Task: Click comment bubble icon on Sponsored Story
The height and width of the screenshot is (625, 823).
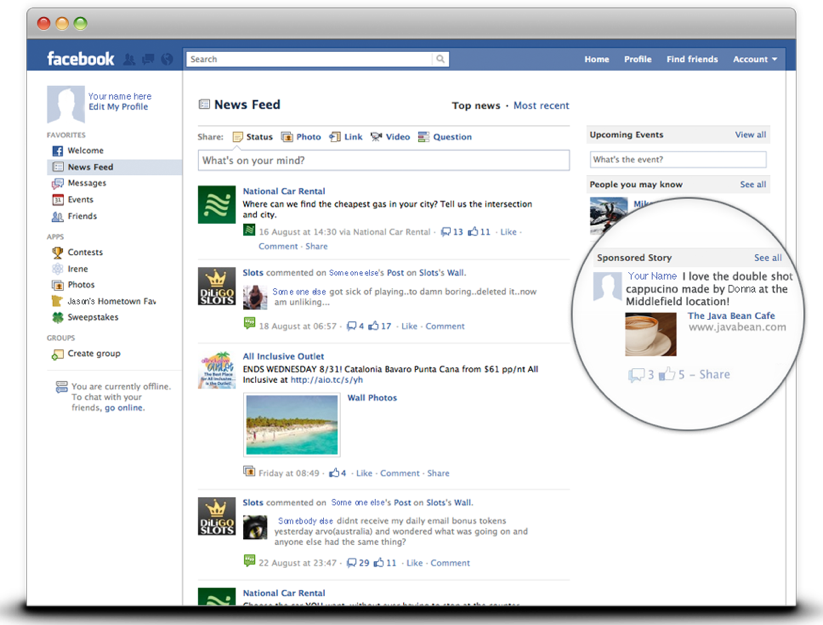Action: click(637, 375)
